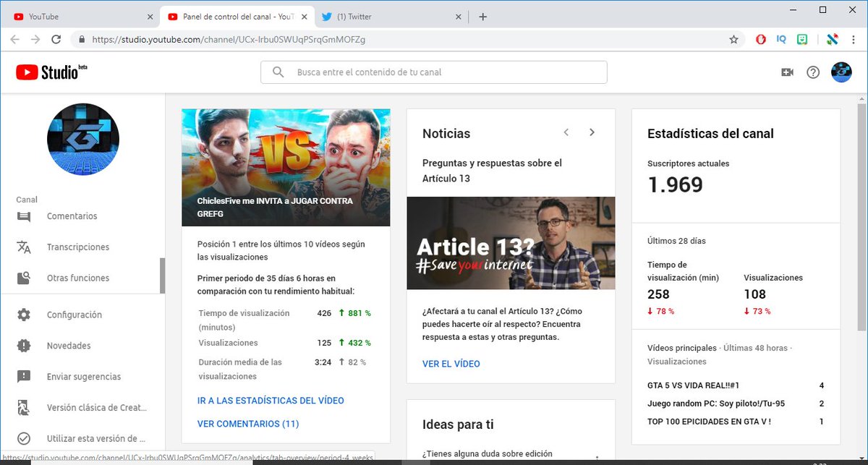This screenshot has height=465, width=868.
Task: Click the Article 13 news video thumbnail
Action: coord(511,244)
